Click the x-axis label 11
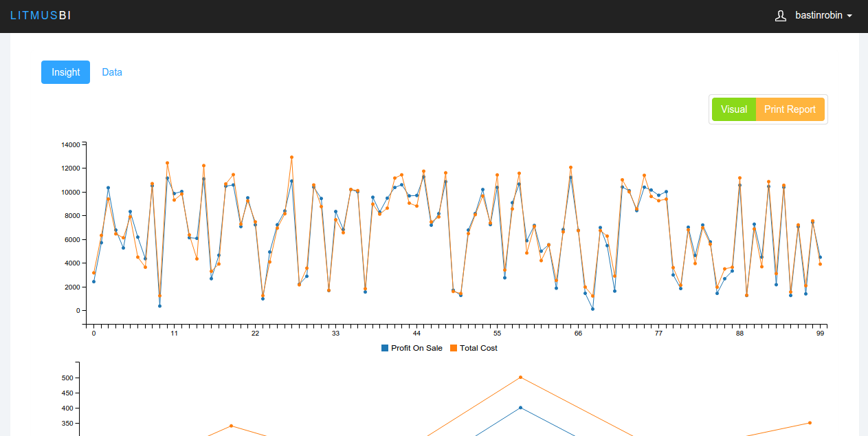 pos(175,334)
